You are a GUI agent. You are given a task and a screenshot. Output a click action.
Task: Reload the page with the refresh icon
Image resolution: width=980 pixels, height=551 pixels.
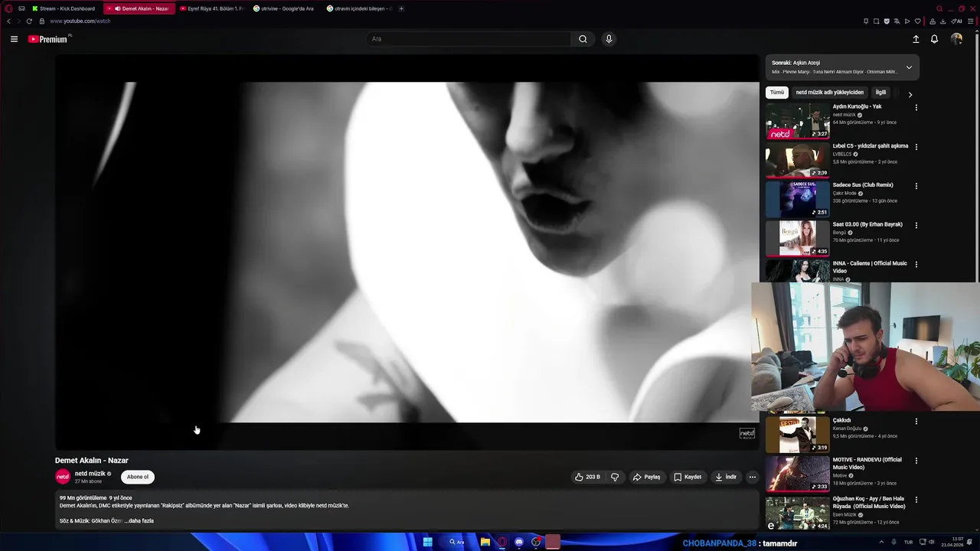29,21
